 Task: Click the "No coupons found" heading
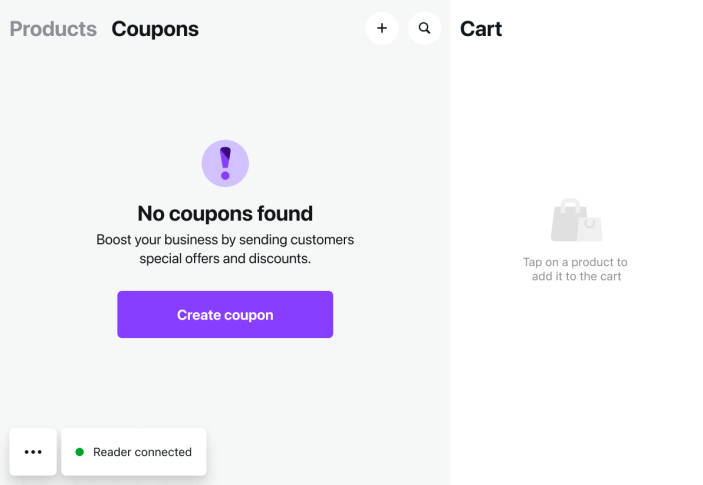pos(225,213)
